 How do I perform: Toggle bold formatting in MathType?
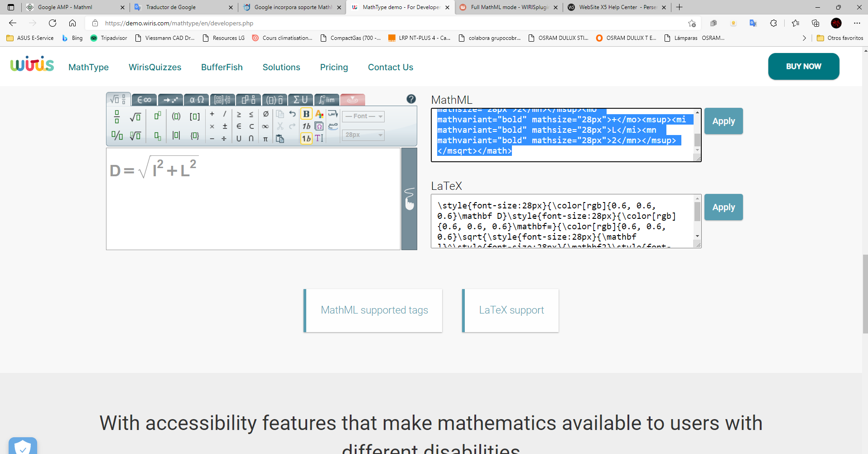pos(307,114)
